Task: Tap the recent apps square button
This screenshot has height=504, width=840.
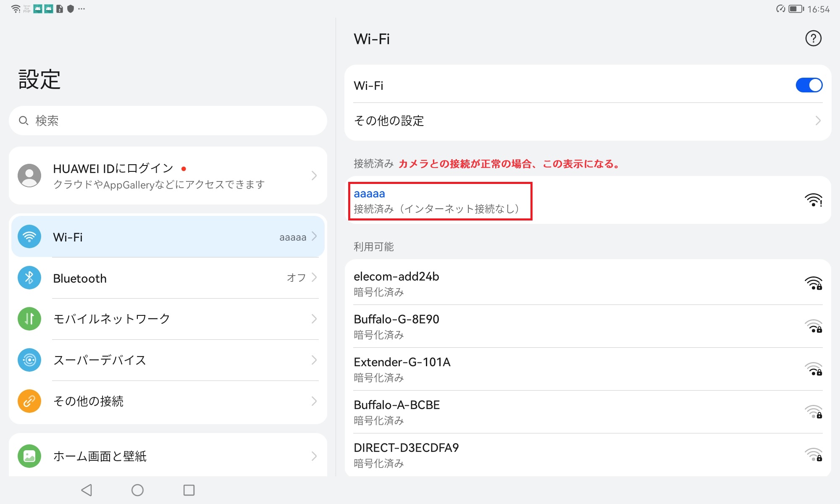Action: pyautogui.click(x=189, y=490)
